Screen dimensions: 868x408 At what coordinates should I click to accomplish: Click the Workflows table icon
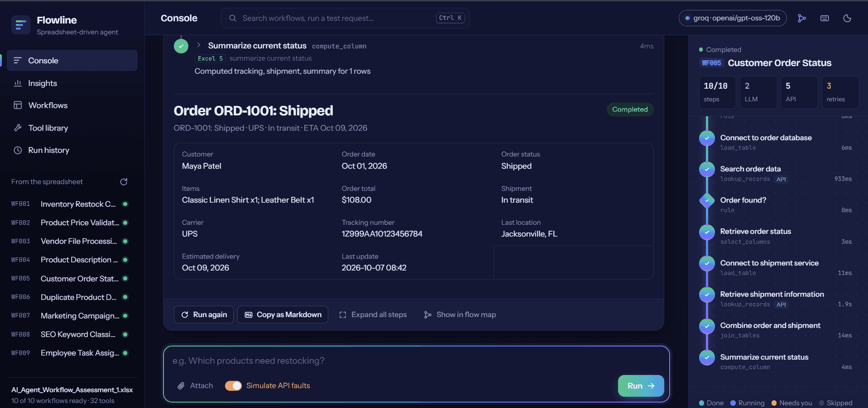(x=18, y=105)
